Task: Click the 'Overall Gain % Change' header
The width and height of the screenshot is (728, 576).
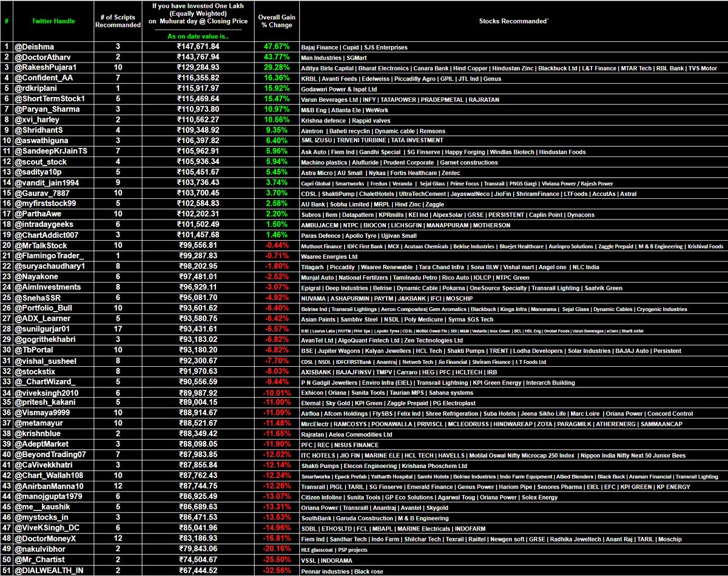Action: coord(276,21)
